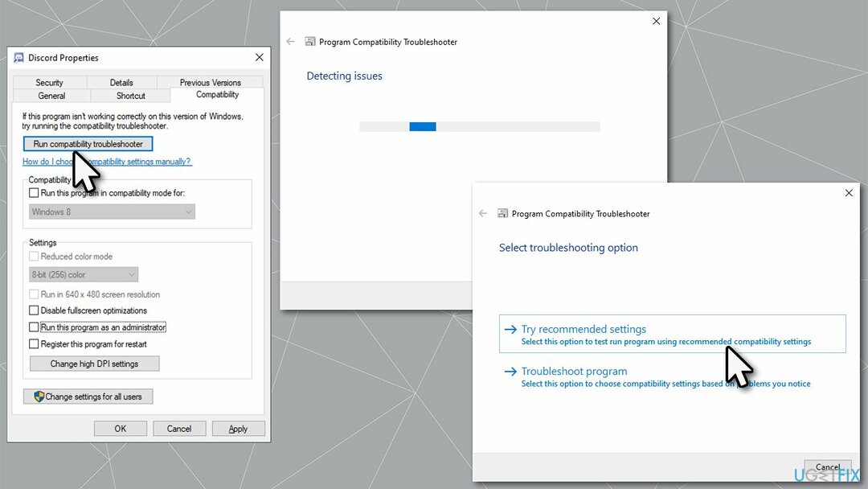Click troubleshooter icon in Select troubleshooting option window

502,213
